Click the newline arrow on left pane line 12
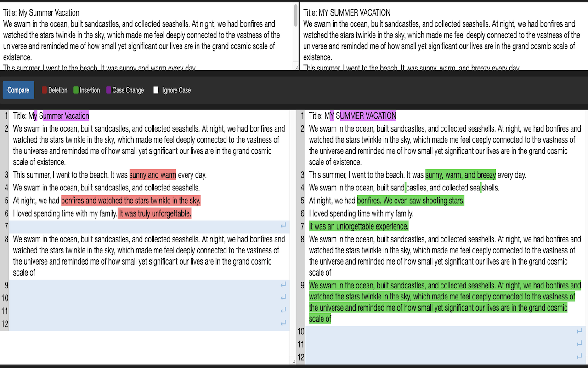This screenshot has width=588, height=368. 283,323
